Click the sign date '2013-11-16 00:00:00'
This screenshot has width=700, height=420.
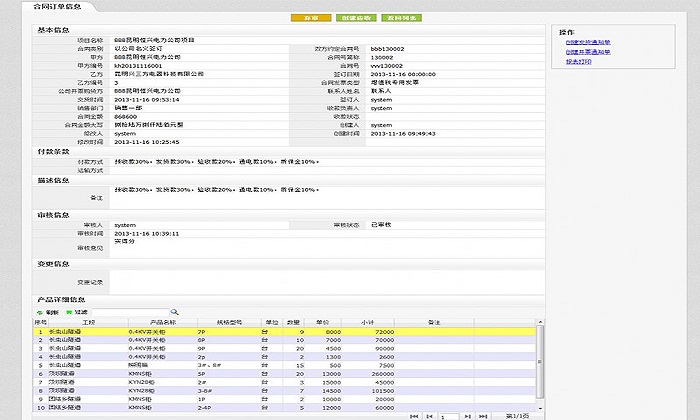pyautogui.click(x=403, y=74)
